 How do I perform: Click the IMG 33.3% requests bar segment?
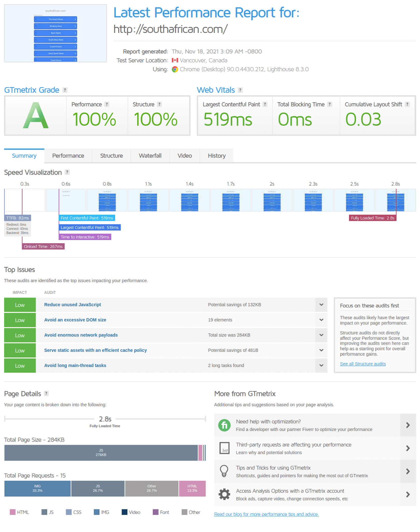(37, 488)
